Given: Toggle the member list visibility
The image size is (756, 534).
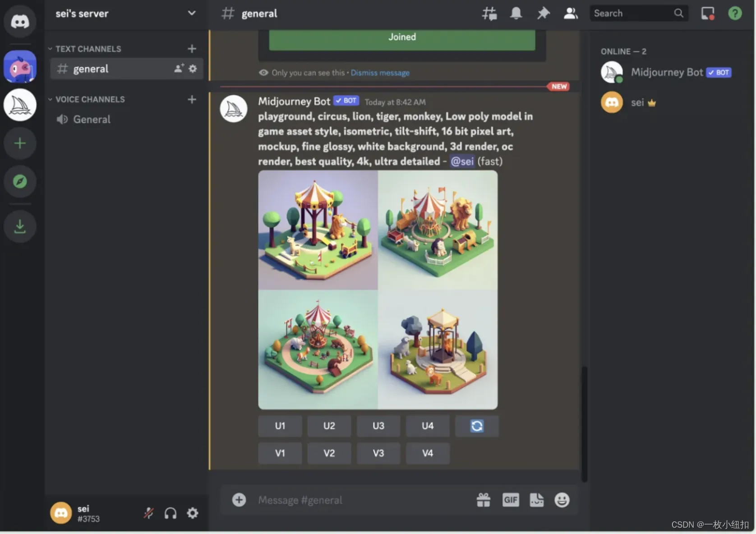Looking at the screenshot, I should [571, 14].
